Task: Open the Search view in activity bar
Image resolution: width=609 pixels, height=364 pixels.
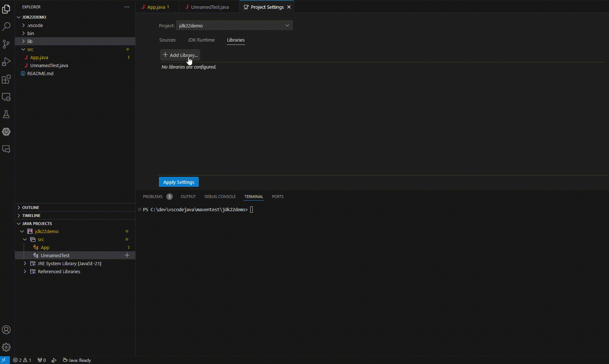Action: click(x=6, y=27)
